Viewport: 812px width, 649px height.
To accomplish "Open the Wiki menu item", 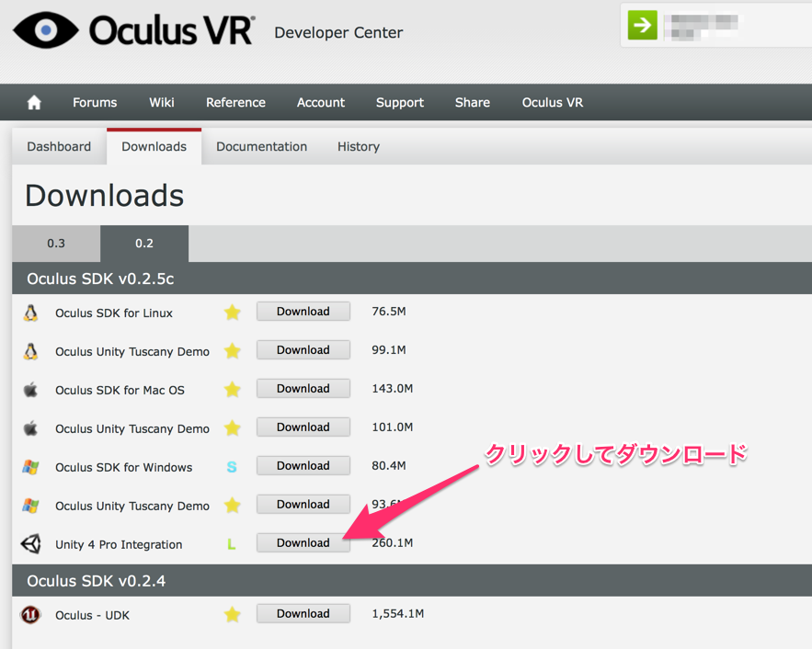I will click(162, 102).
